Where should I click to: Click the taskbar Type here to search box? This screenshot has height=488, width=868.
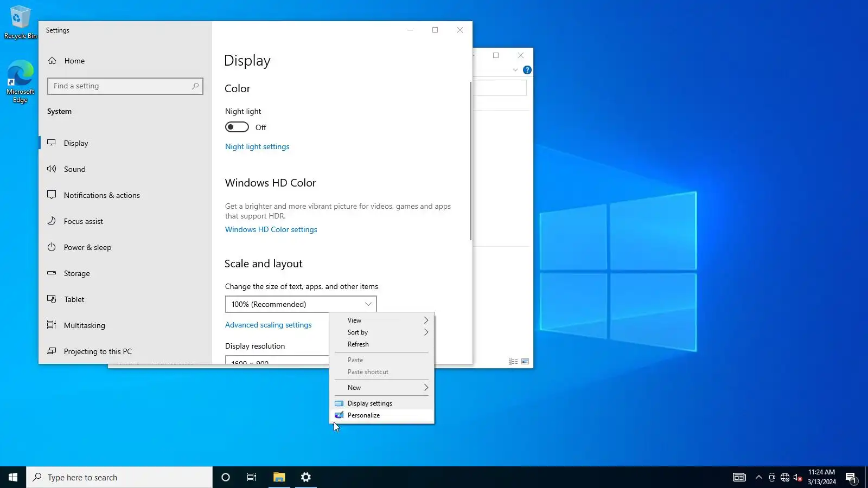coord(119,477)
